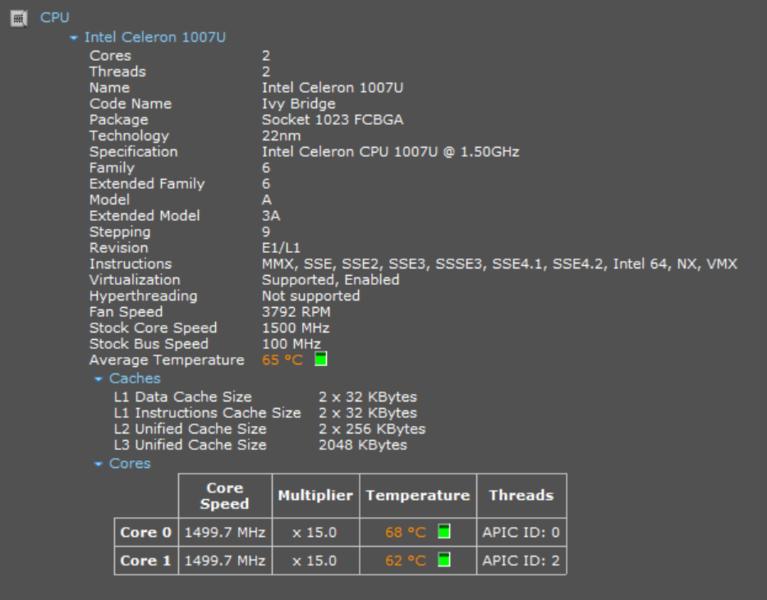This screenshot has width=767, height=600.
Task: Select the Code Name value Ivy Bridge
Action: [298, 104]
